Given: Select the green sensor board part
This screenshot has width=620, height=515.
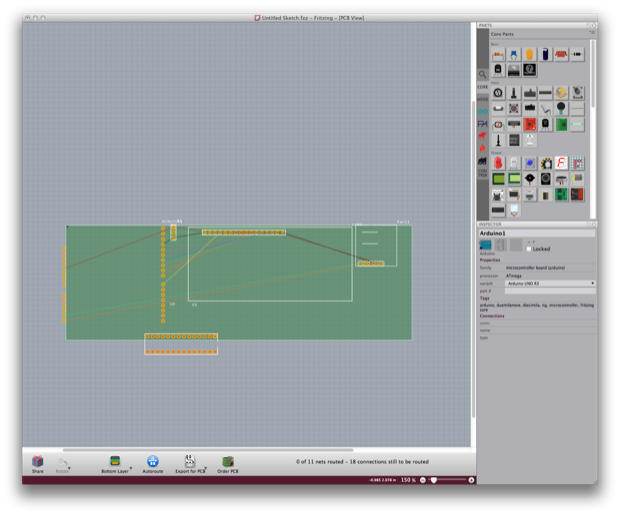Looking at the screenshot, I should (561, 124).
